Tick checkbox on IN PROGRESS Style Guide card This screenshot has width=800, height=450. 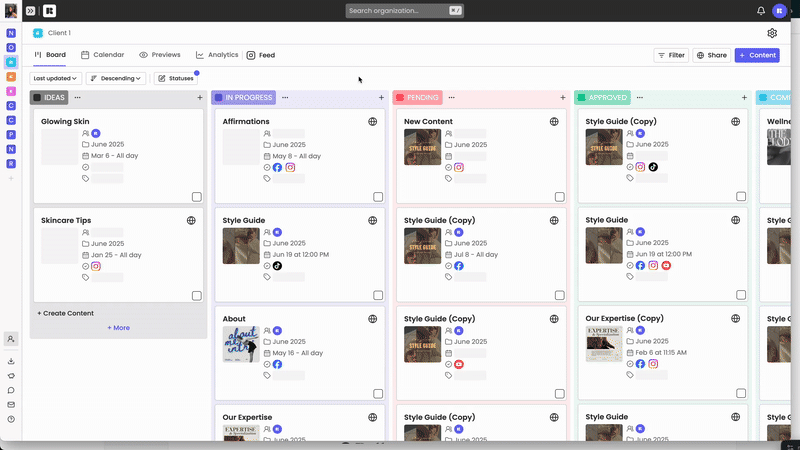(x=378, y=295)
